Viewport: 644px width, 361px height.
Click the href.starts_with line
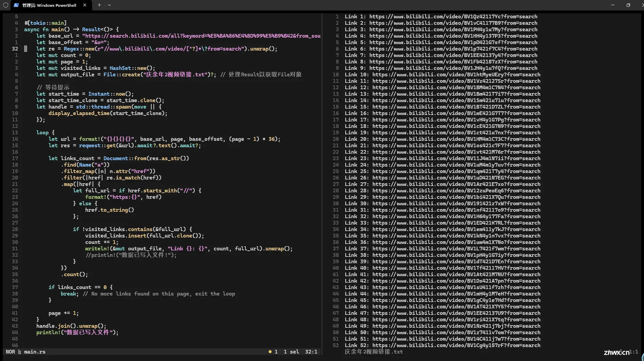coord(137,190)
